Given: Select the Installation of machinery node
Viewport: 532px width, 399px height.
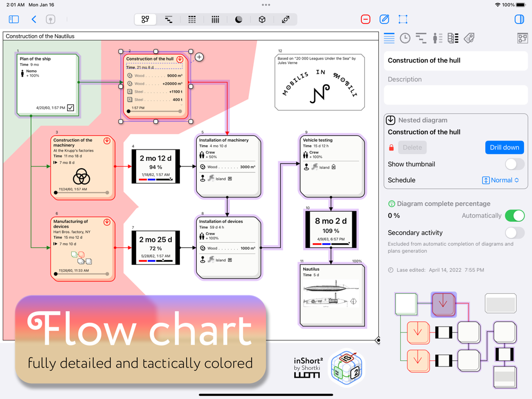Looking at the screenshot, I should point(228,166).
